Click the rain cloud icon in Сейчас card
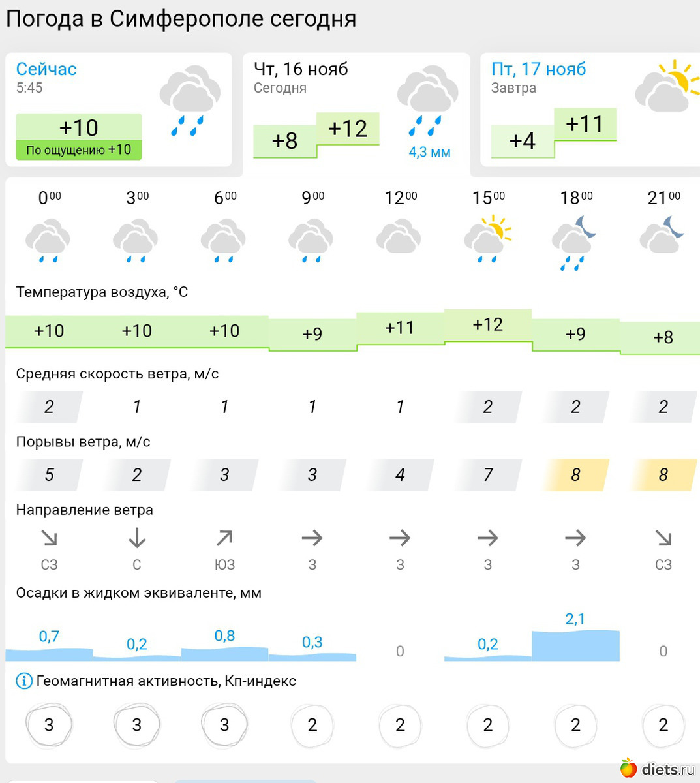This screenshot has height=783, width=700. (x=190, y=99)
